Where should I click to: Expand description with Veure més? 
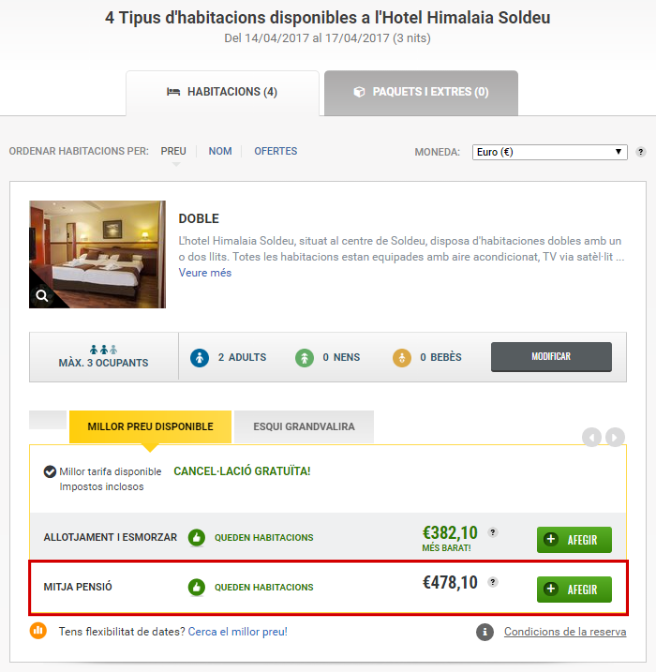[x=205, y=272]
